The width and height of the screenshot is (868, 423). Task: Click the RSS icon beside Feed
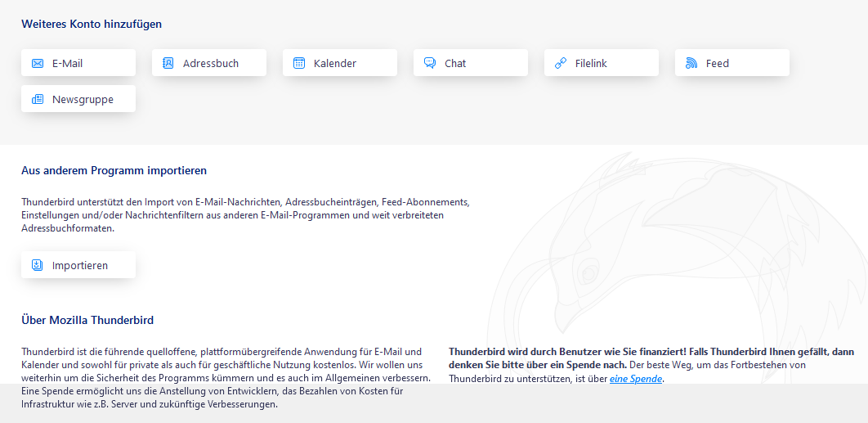pos(691,63)
